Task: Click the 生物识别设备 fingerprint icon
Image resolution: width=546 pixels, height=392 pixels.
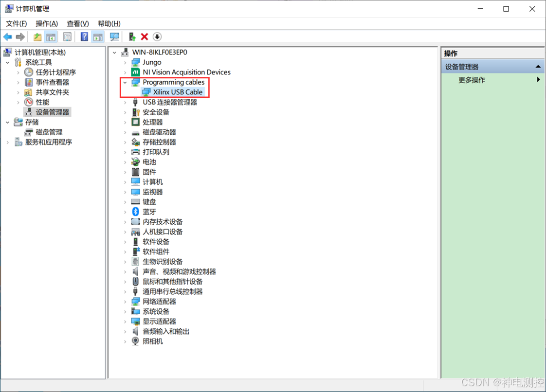Action: click(x=135, y=262)
